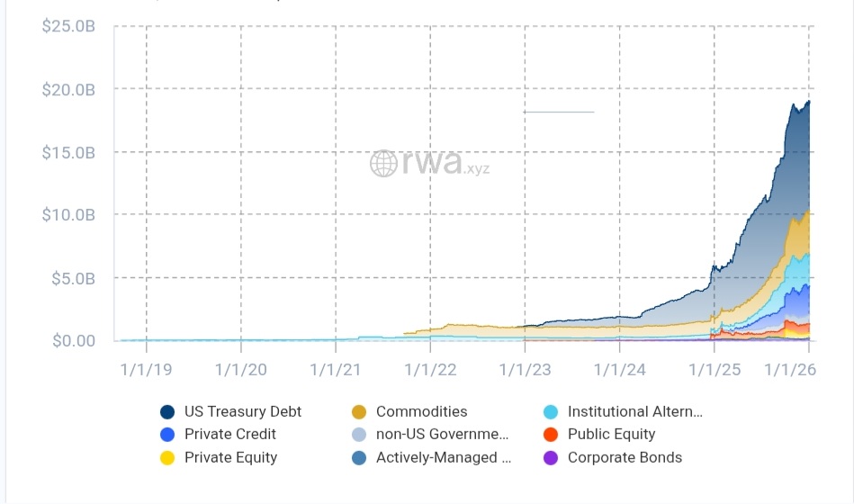Click the rwa.xyz watermark text
This screenshot has height=504, width=854.
click(x=446, y=164)
